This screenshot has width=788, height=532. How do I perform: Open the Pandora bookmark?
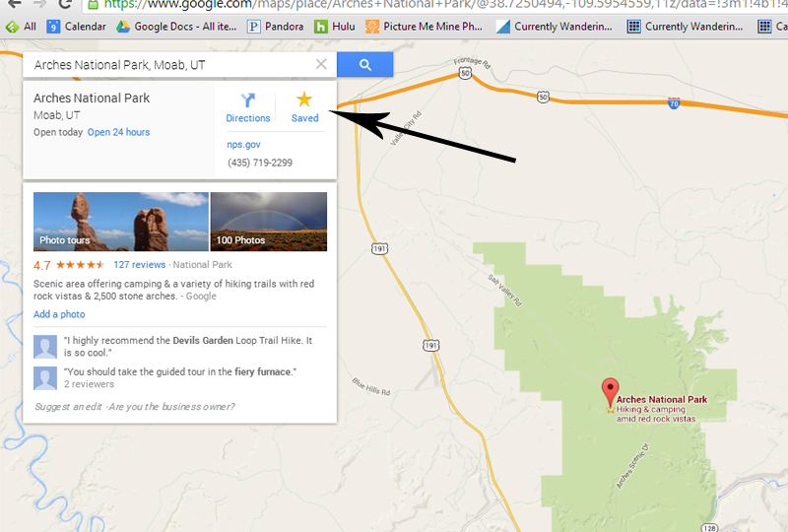coord(276,27)
